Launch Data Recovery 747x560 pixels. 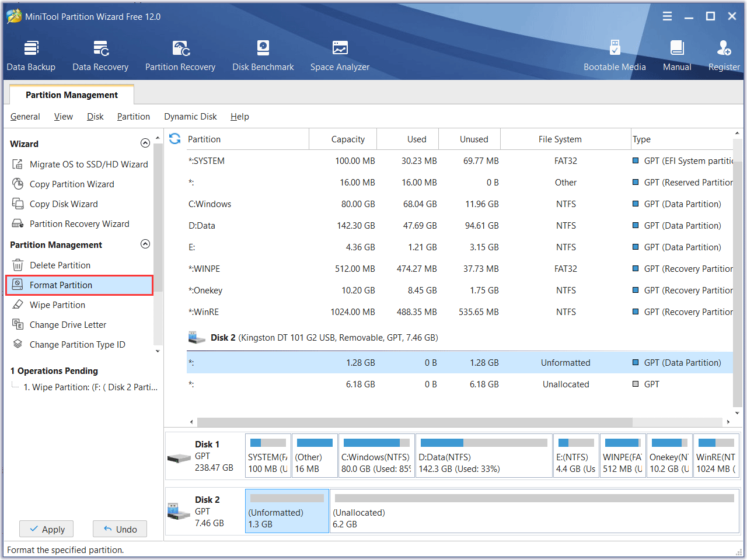pos(100,56)
